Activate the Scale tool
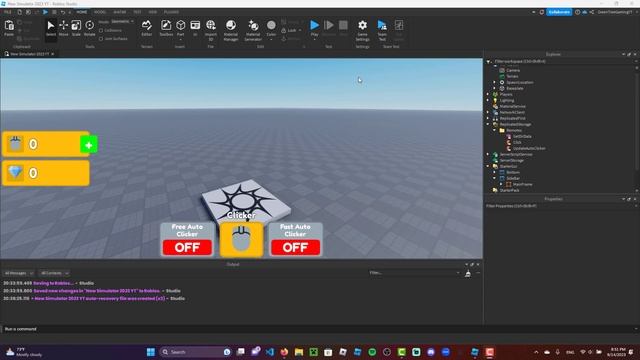This screenshot has width=640, height=360. (76, 29)
